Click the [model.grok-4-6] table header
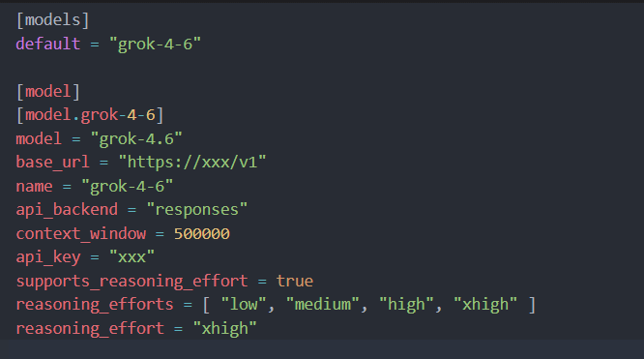Screen dimensions: 644x359 (x=90, y=115)
